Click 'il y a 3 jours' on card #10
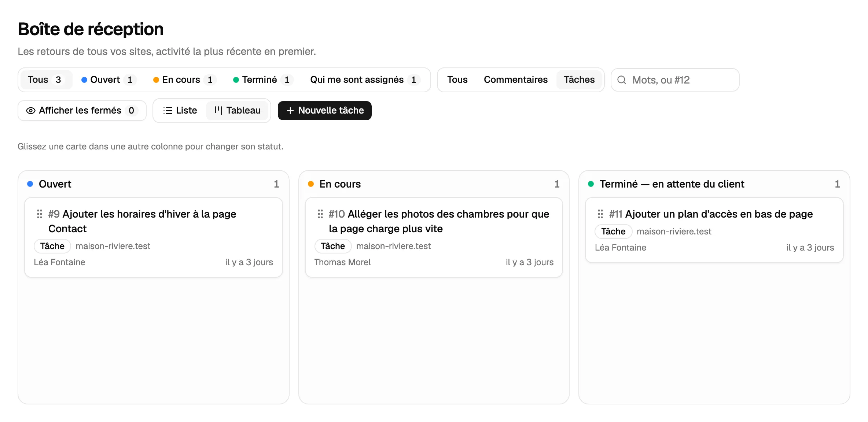868x422 pixels. point(530,262)
